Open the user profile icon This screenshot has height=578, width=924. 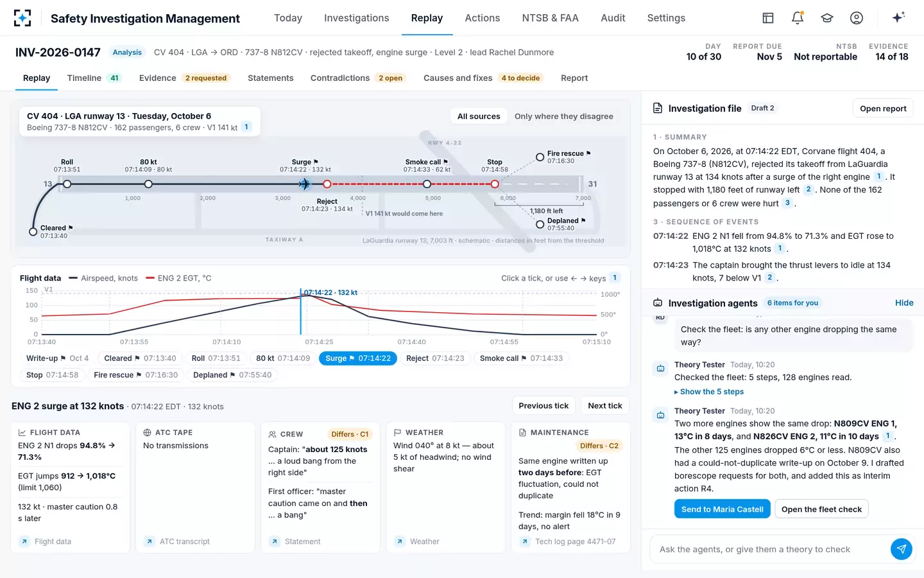[x=857, y=18]
